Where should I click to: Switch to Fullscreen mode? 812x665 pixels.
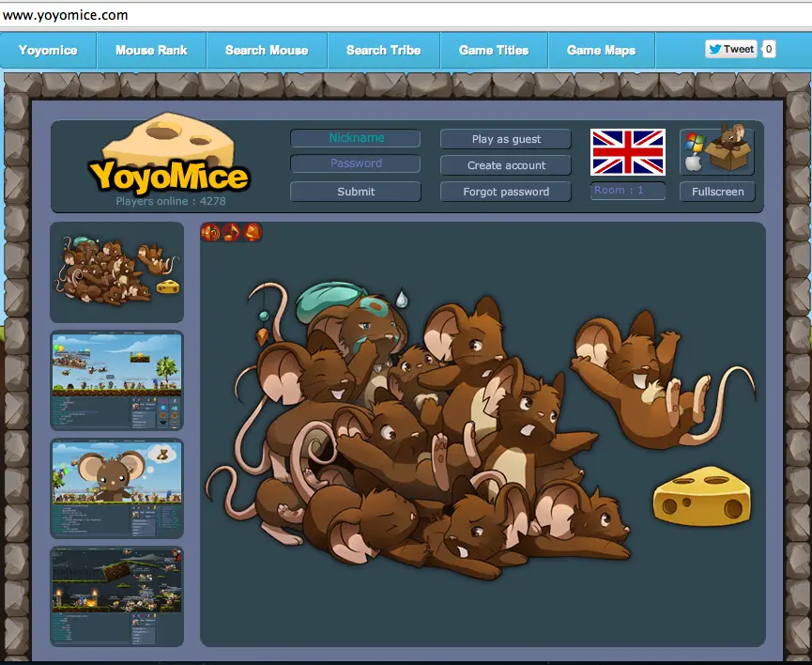[x=717, y=192]
